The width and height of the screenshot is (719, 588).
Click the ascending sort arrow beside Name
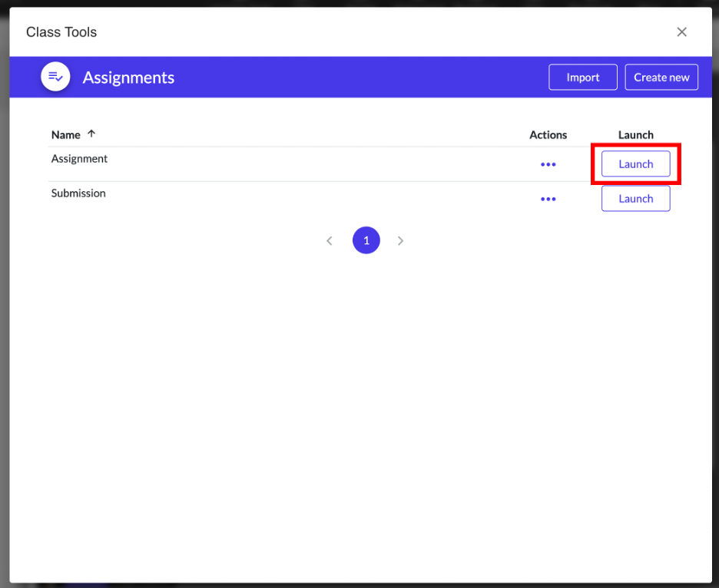92,134
